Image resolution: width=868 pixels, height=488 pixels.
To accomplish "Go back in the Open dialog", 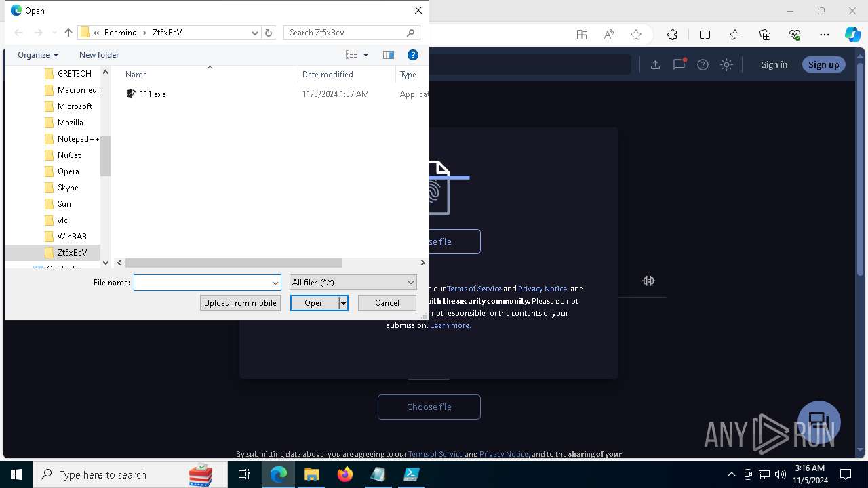I will click(x=18, y=33).
